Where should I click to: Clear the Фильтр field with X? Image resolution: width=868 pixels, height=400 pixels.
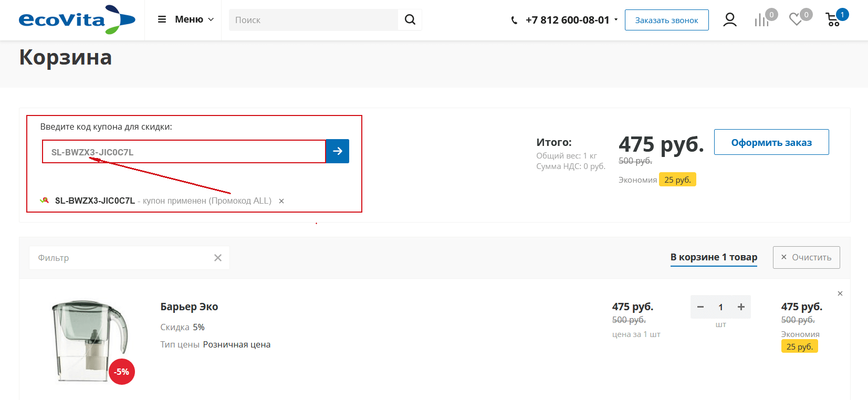click(x=218, y=258)
